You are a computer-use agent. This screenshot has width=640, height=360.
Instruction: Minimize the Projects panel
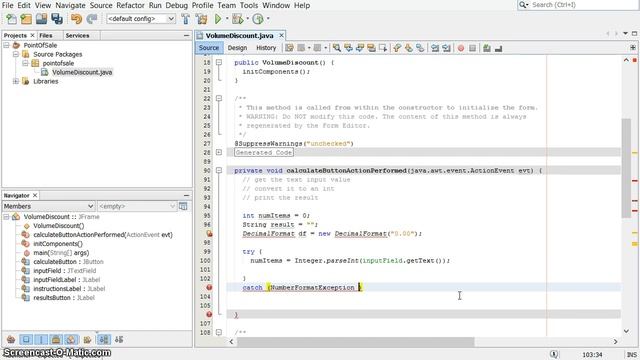point(187,36)
